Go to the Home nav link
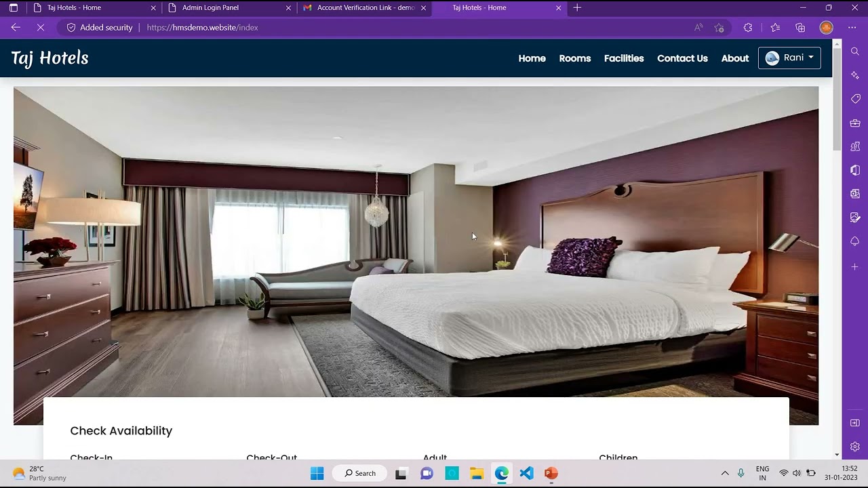The height and width of the screenshot is (488, 868). pos(532,58)
